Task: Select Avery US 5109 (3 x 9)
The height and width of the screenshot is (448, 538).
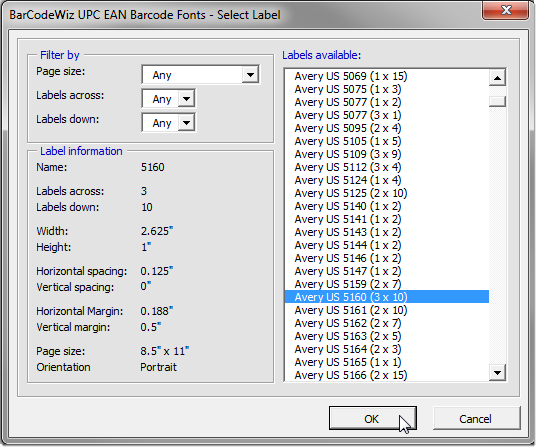Action: pyautogui.click(x=348, y=154)
